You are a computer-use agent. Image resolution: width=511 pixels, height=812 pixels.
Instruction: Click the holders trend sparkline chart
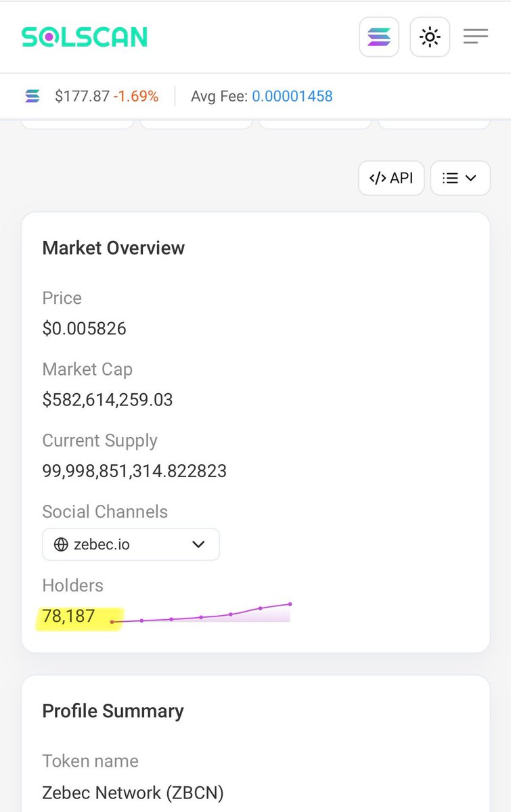coord(201,613)
